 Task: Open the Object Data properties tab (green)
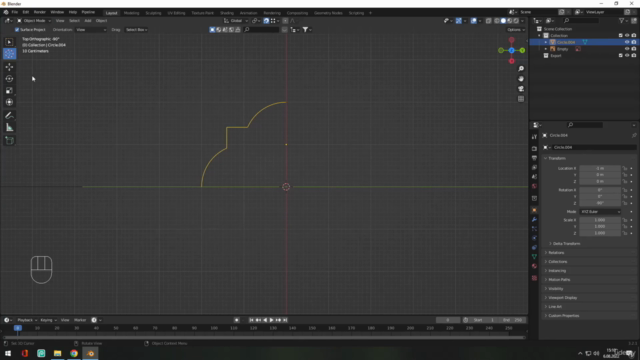pos(534,257)
